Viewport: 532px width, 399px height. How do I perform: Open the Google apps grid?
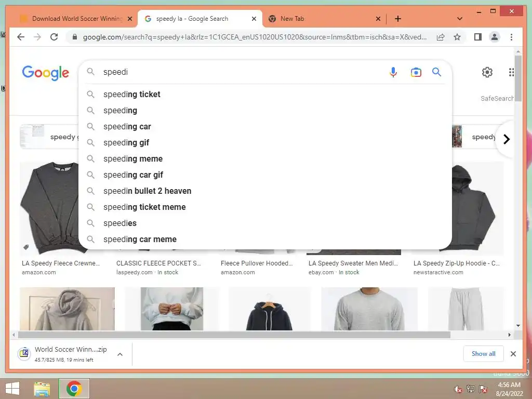coord(511,72)
